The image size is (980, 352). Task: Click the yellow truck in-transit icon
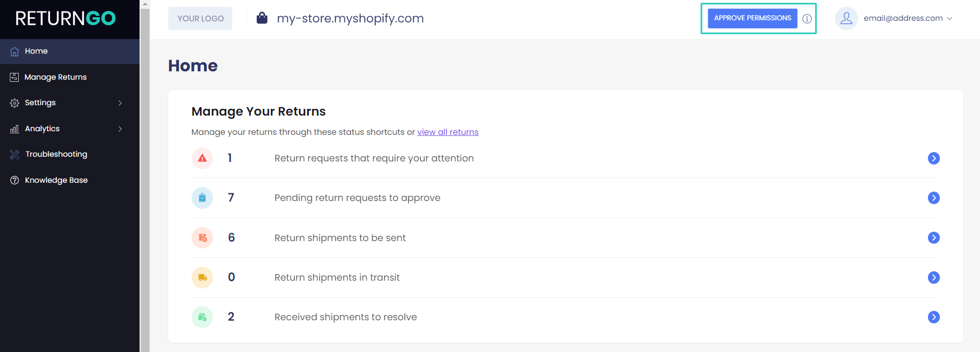(x=202, y=278)
